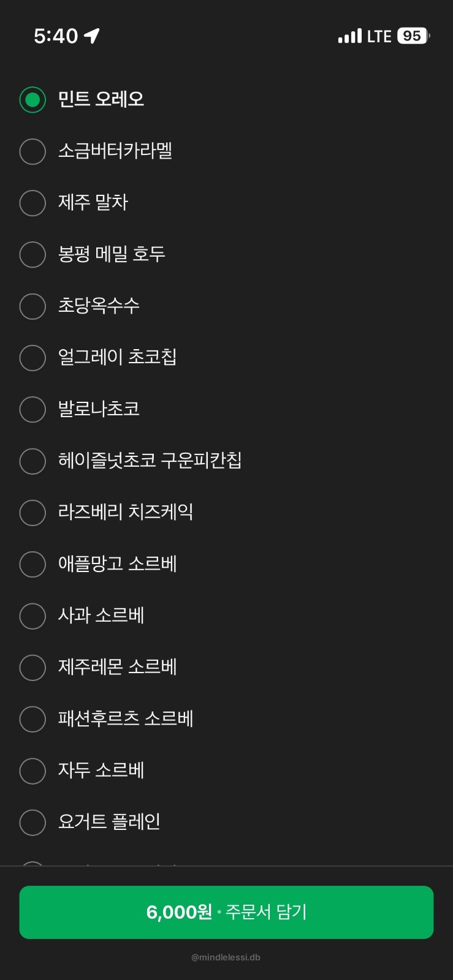Select 애플망고 소르베 radio button

click(x=32, y=564)
